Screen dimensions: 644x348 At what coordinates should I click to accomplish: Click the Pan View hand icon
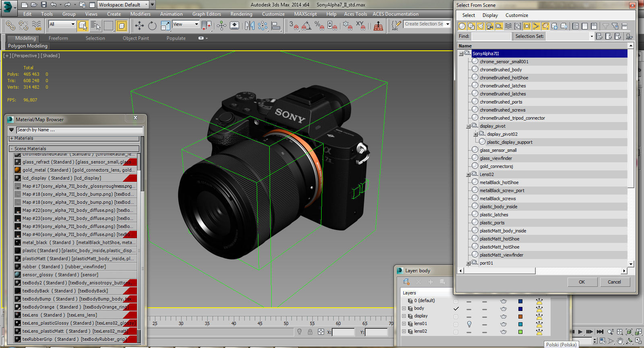(x=620, y=341)
